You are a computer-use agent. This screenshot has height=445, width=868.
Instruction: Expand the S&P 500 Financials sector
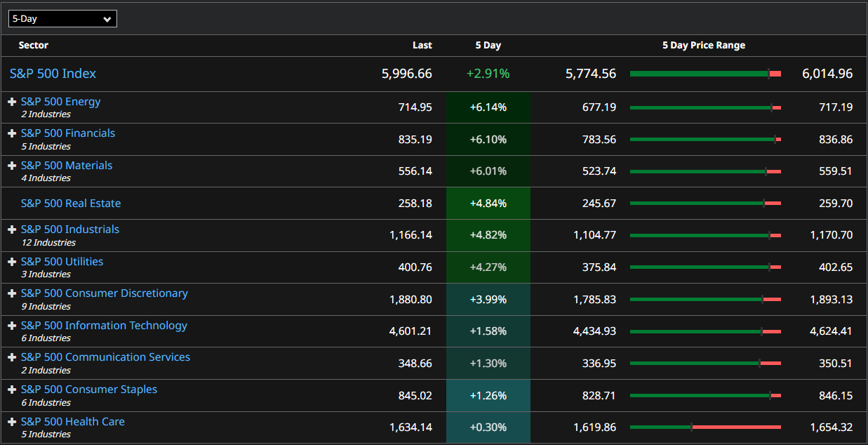pyautogui.click(x=12, y=133)
